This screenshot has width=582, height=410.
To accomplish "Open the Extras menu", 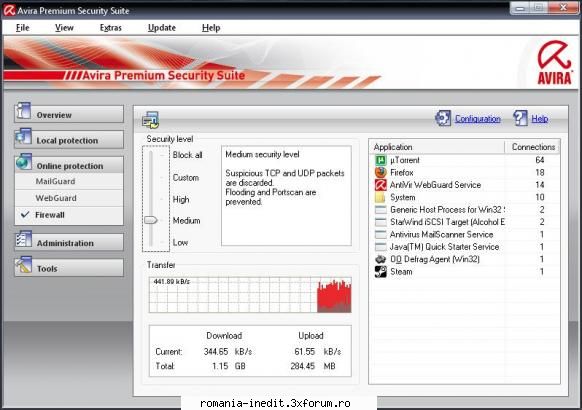I will 110,28.
